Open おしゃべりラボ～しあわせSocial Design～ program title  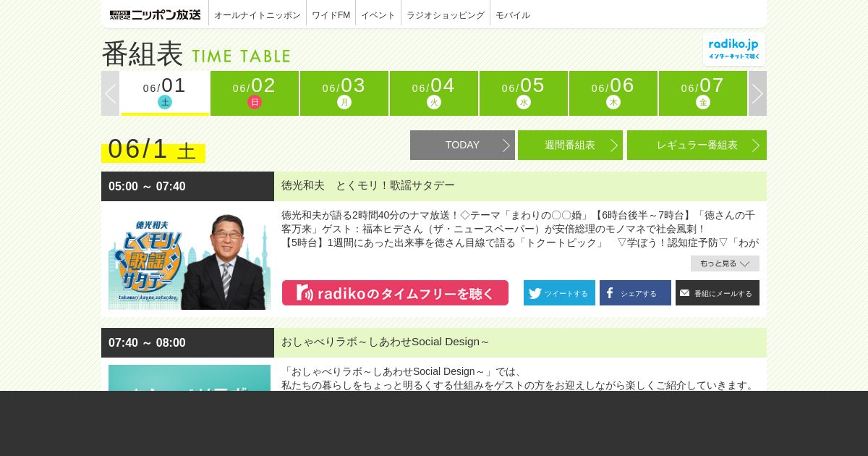386,342
